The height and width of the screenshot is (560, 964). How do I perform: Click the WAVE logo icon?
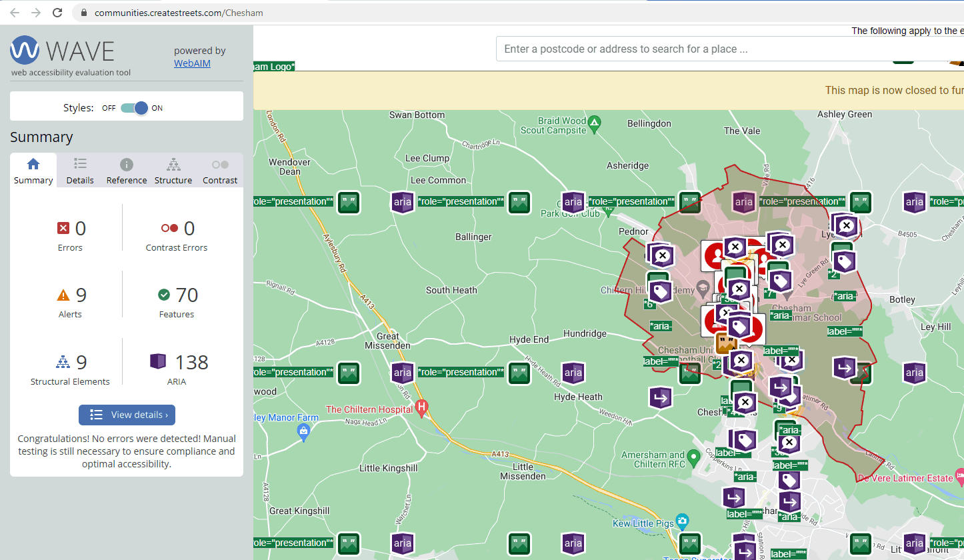click(25, 50)
